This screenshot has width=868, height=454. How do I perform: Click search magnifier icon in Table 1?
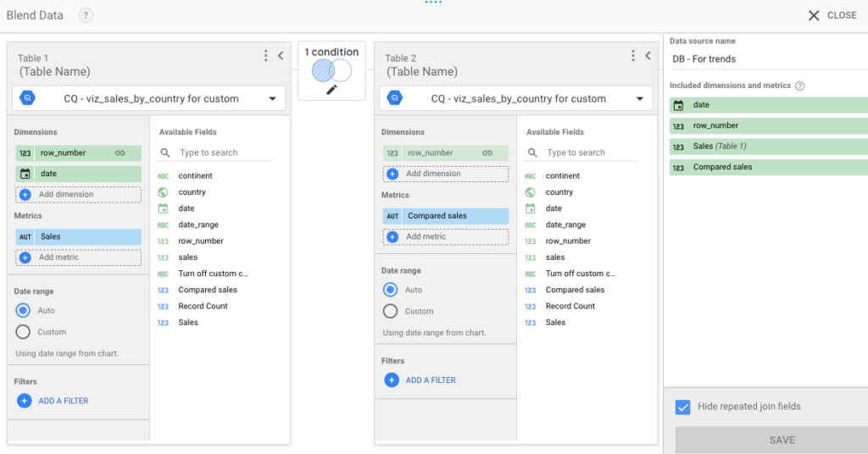(165, 152)
